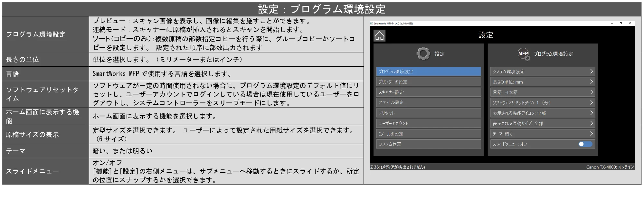Image resolution: width=644 pixels, height=218 pixels.
Task: Minimize the SmartWorks MFP window
Action: click(612, 23)
